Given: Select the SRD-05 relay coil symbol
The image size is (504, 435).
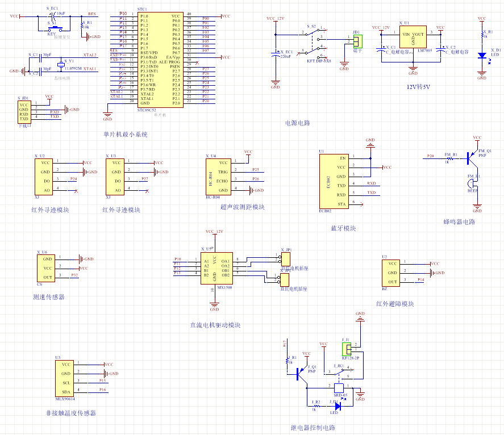Looking at the screenshot, I should tap(339, 388).
